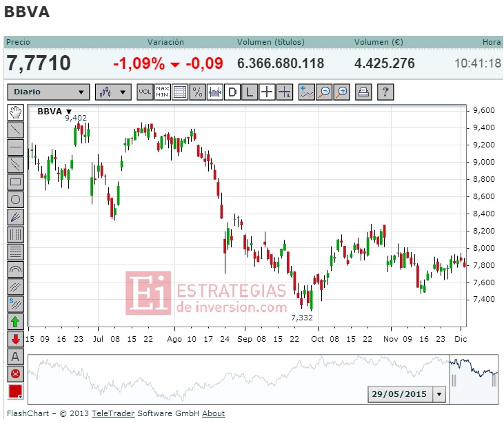Click the price value 7,7710

pyautogui.click(x=39, y=63)
